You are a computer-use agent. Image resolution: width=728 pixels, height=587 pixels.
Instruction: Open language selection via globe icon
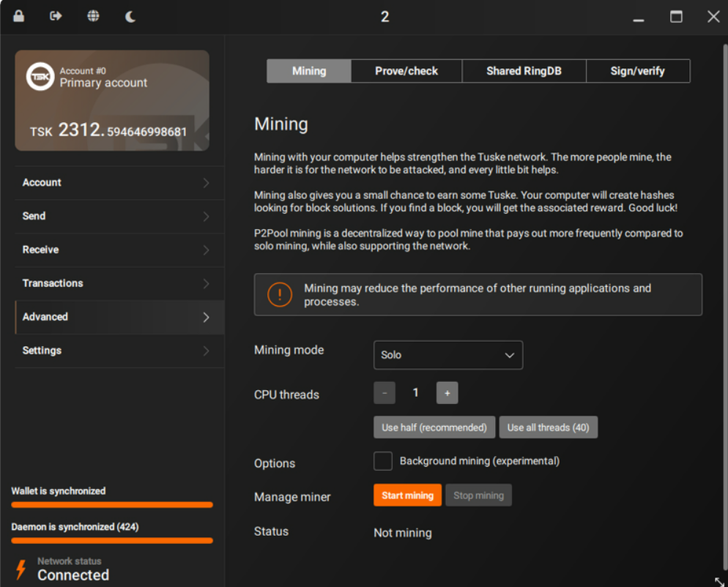click(x=93, y=16)
